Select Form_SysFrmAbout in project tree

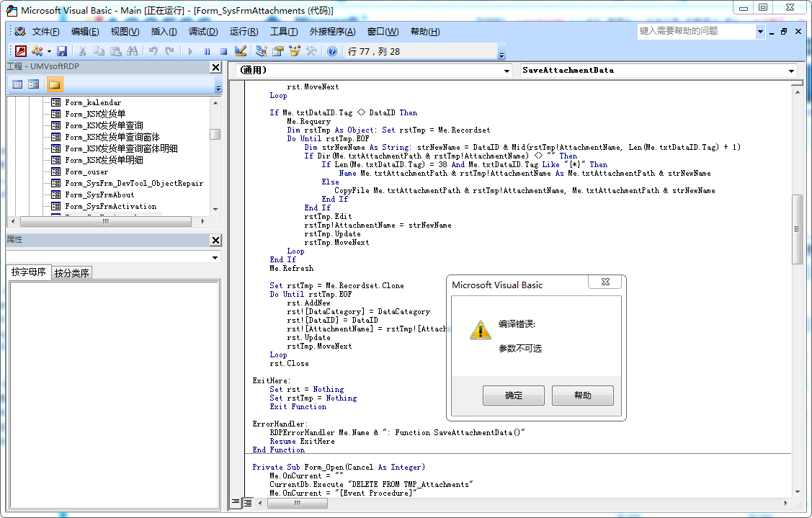tap(99, 195)
